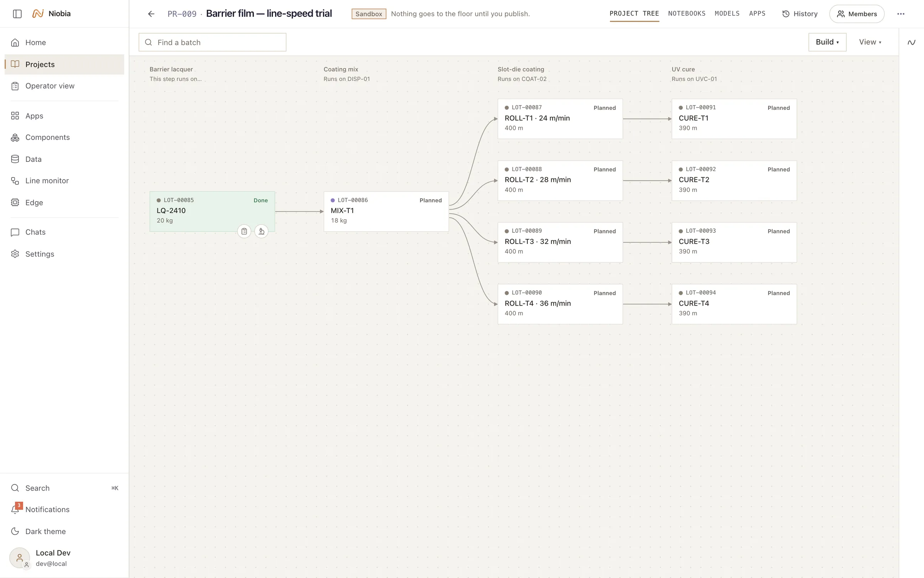The height and width of the screenshot is (578, 924).
Task: Open the Members button
Action: click(857, 14)
